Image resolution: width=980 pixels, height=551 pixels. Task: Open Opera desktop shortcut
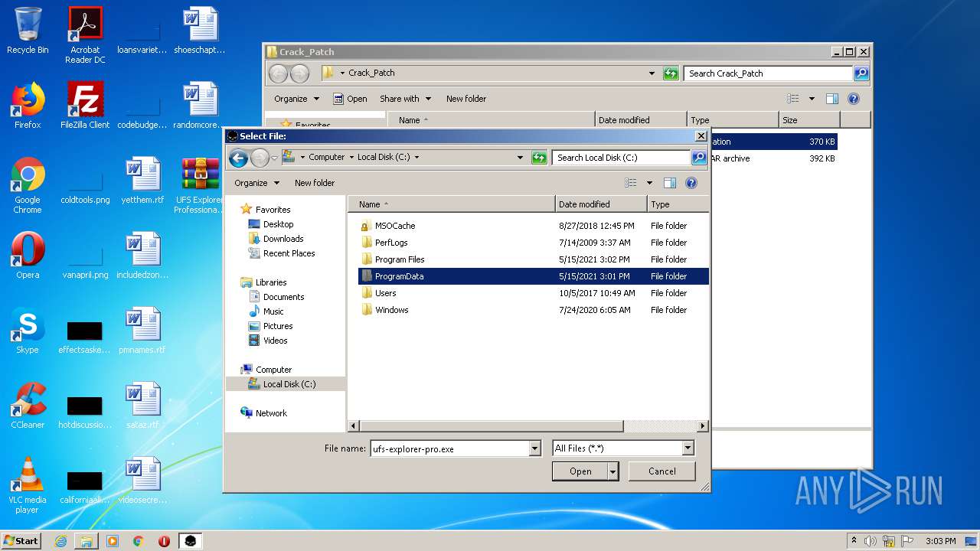[28, 256]
